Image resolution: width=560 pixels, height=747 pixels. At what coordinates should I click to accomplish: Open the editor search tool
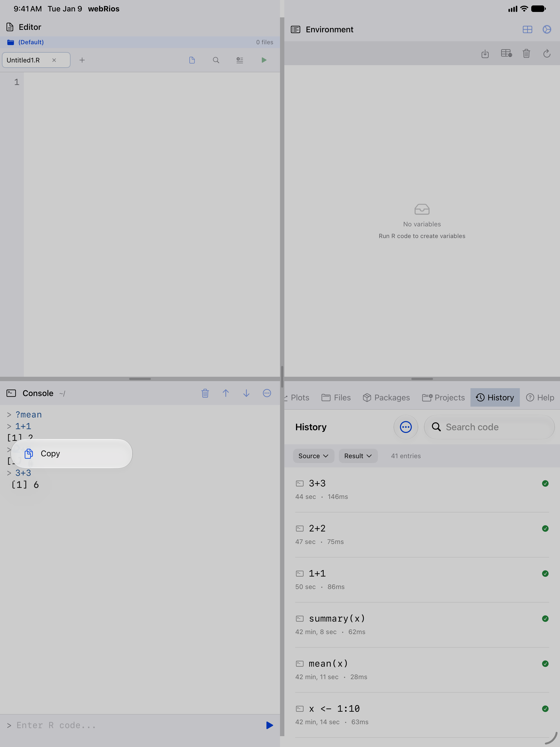tap(216, 60)
